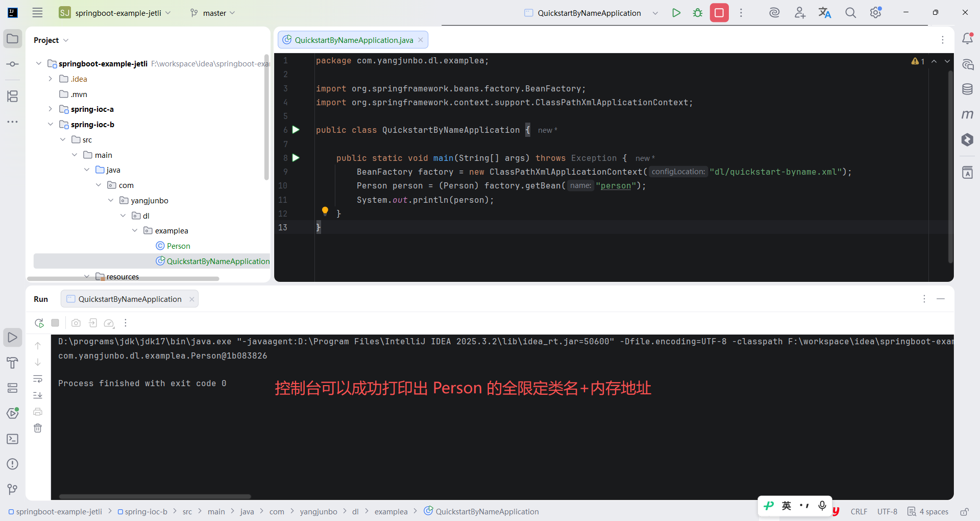
Task: Open Run tool window options kebab menu
Action: [924, 299]
